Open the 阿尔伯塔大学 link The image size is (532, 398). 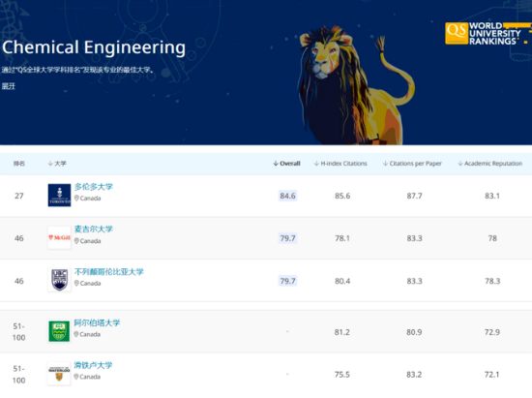(x=97, y=322)
